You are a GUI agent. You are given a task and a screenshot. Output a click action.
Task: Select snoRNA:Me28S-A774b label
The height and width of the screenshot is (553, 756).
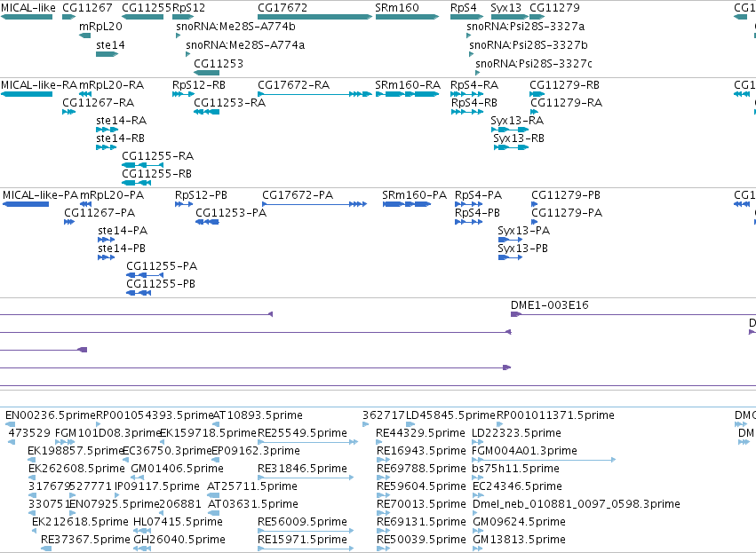coord(235,27)
